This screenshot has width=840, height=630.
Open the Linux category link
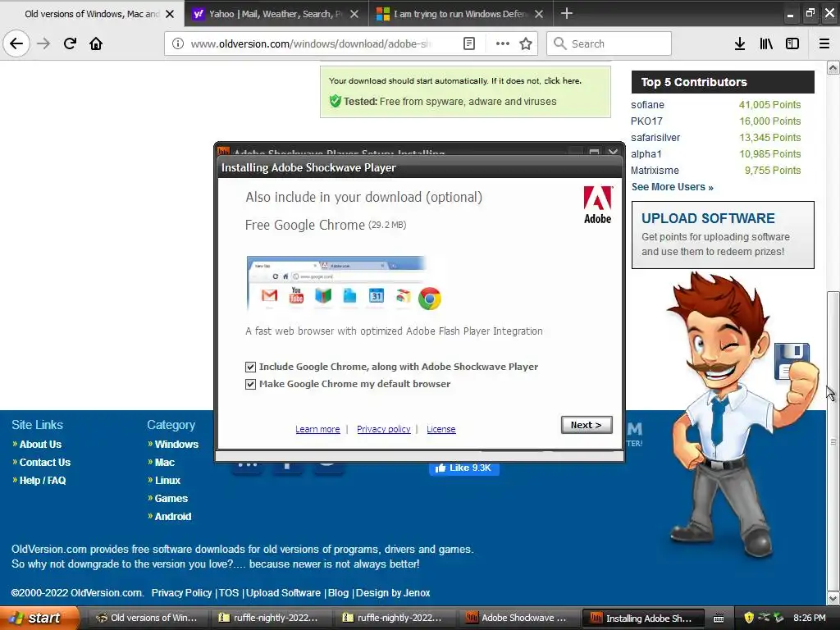167,481
